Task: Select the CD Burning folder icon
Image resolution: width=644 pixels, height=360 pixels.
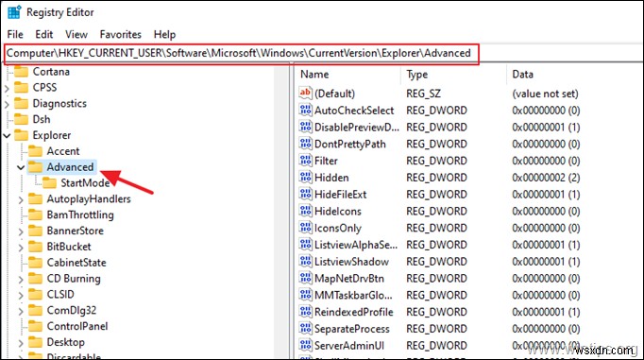Action: pyautogui.click(x=35, y=279)
